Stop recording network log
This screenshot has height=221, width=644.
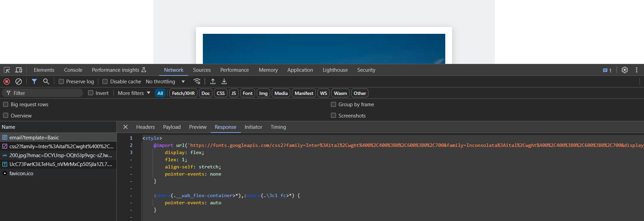click(x=6, y=82)
